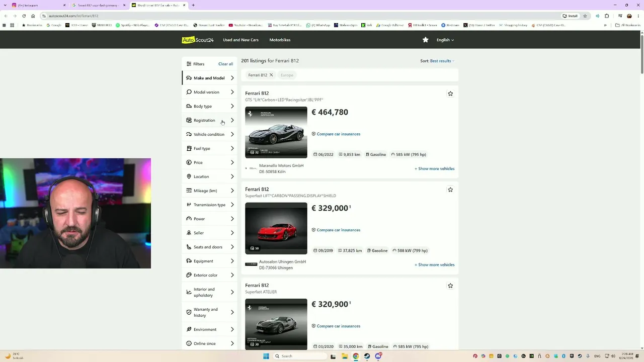Open the Chrome three-dot menu

(638, 16)
